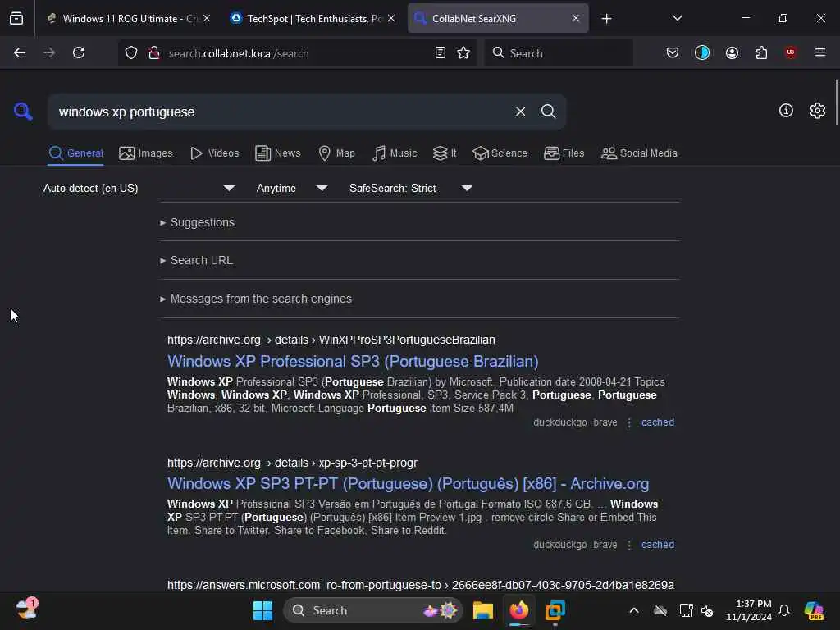This screenshot has width=840, height=630.
Task: Select the Science category tab
Action: point(500,153)
